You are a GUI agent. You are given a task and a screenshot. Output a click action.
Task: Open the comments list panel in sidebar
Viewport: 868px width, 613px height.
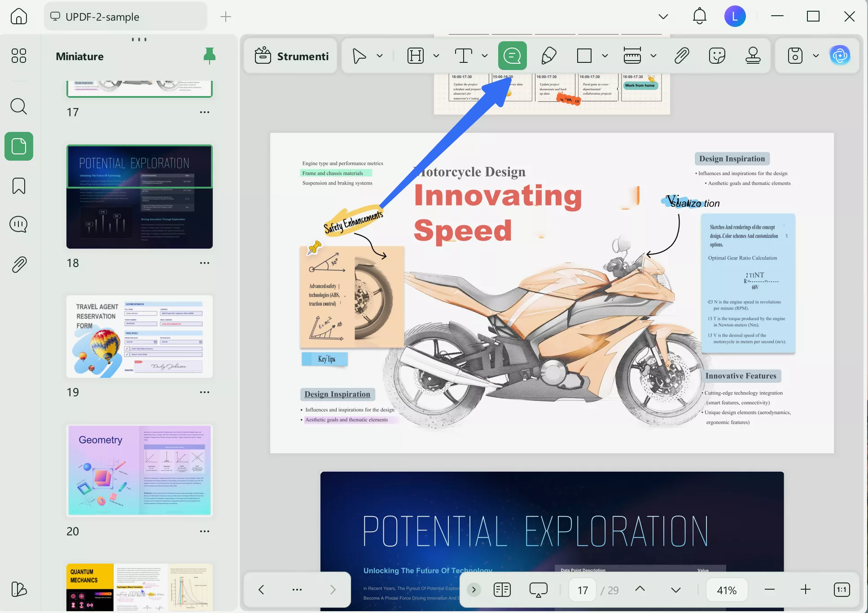tap(18, 224)
